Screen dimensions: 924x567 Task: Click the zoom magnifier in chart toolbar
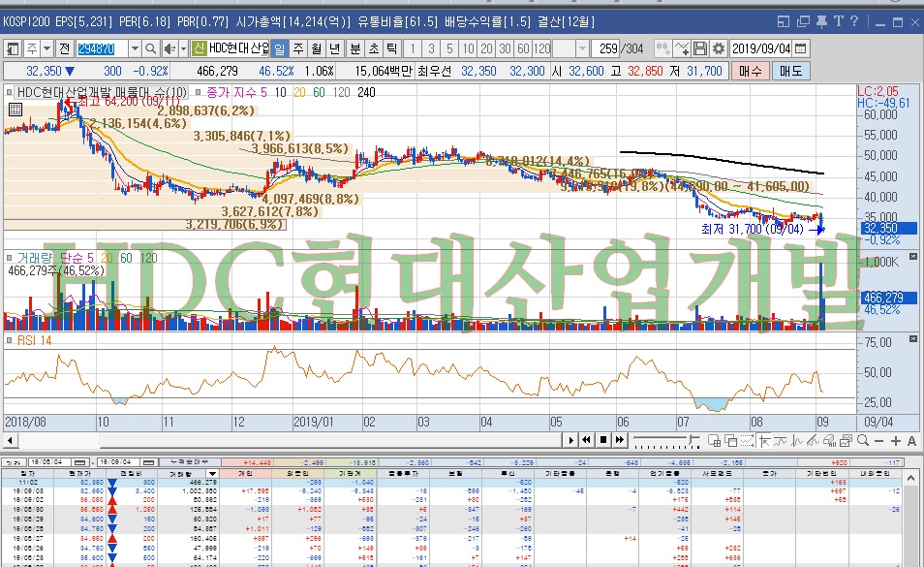point(863,440)
